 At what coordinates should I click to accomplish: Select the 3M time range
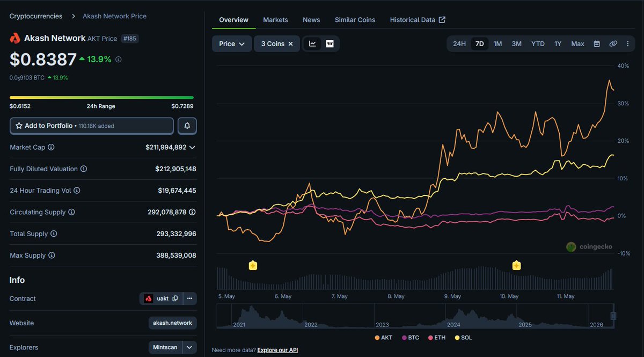(x=516, y=43)
